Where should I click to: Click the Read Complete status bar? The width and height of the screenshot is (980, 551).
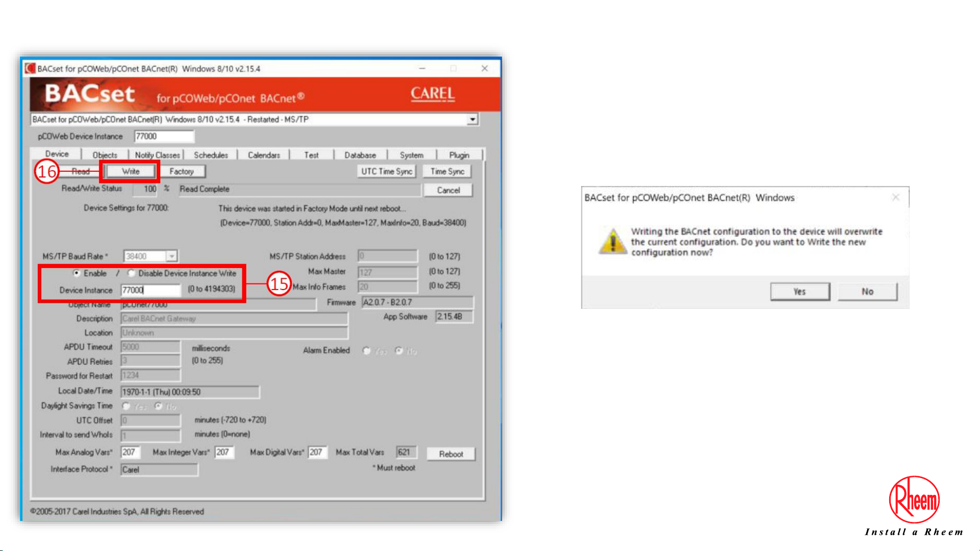299,189
